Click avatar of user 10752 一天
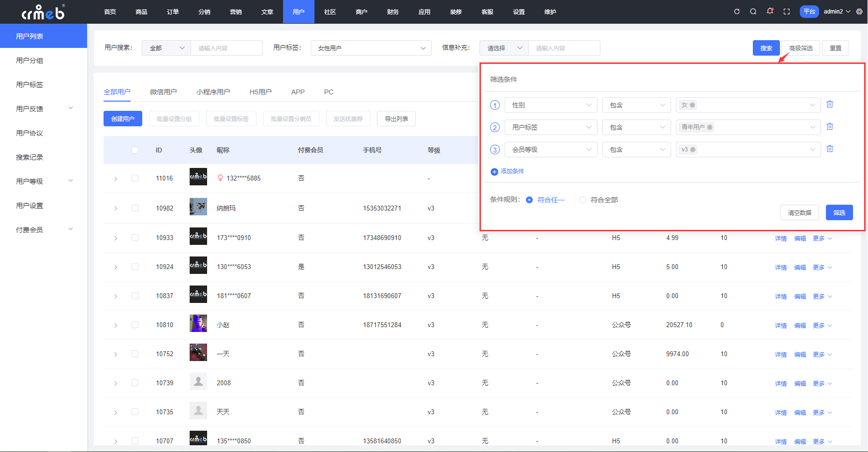The image size is (868, 452). [198, 352]
